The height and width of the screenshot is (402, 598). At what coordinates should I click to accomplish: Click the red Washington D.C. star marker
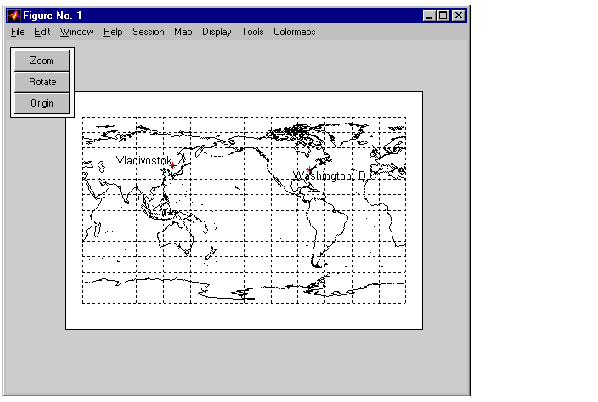click(x=309, y=169)
